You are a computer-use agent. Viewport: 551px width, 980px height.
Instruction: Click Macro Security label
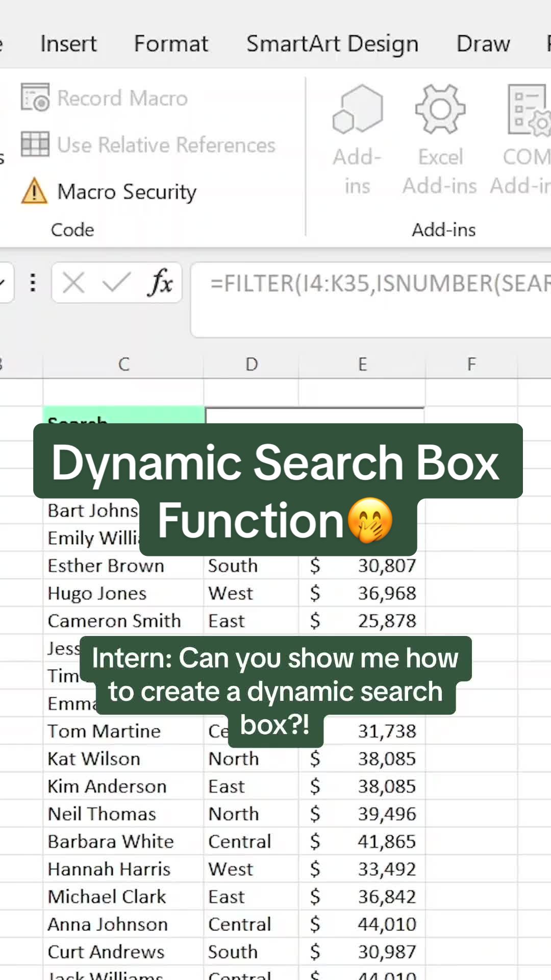pos(127,192)
